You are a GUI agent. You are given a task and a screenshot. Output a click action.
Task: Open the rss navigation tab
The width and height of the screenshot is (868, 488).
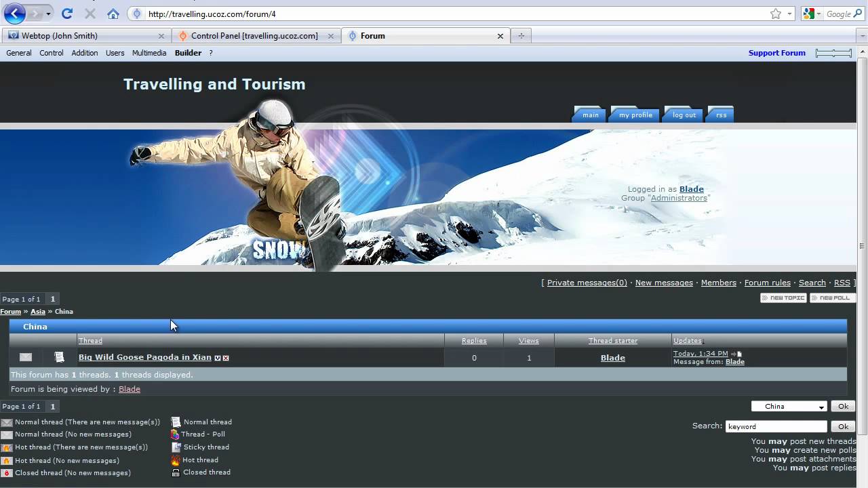point(721,115)
